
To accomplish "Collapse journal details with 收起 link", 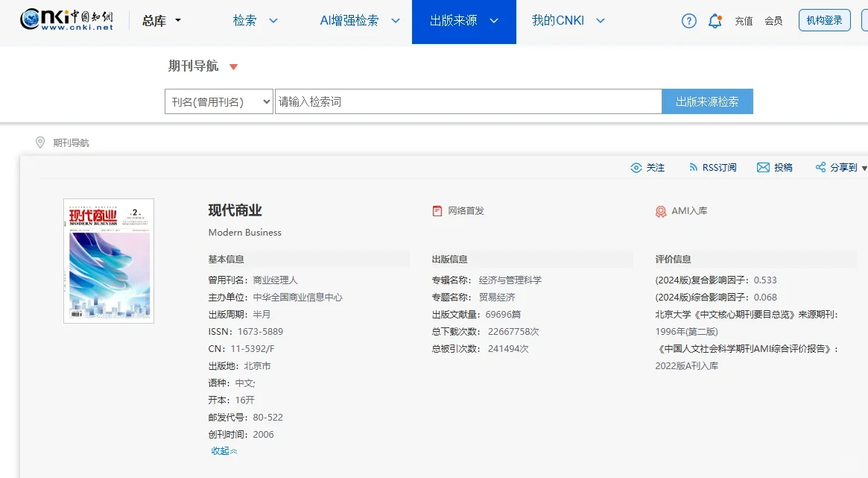I will pos(223,451).
